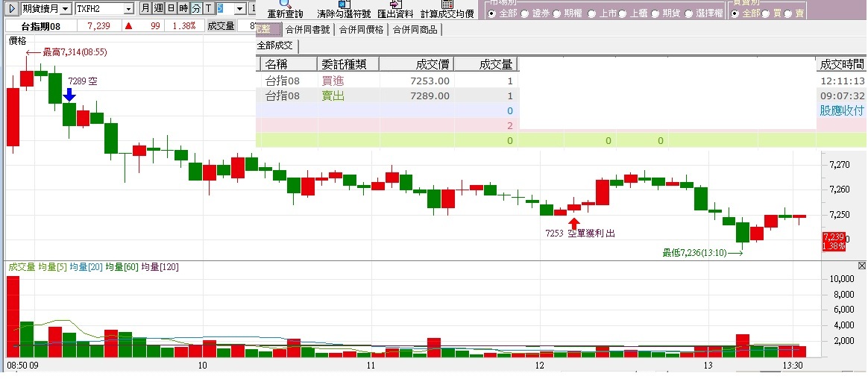
Task: Click the 成交量 label in the quote bar
Action: coord(221,26)
